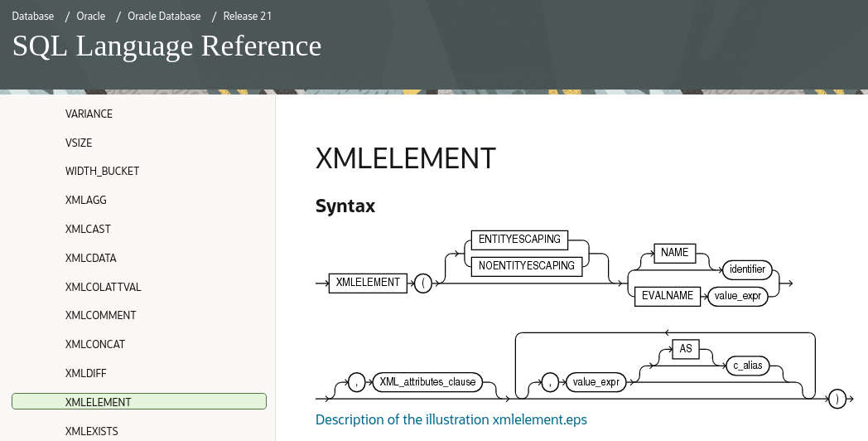This screenshot has height=441, width=868.
Task: Go to the XMLCDATA topic
Action: [90, 258]
